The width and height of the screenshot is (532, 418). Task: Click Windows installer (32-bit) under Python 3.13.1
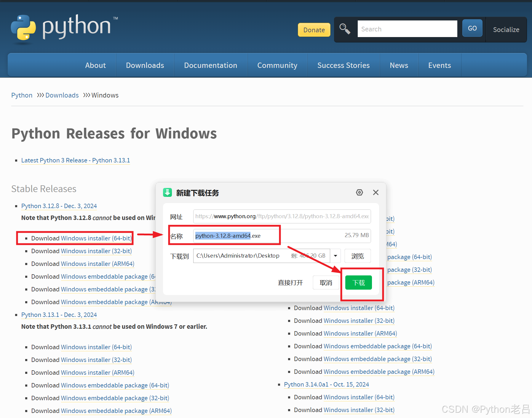pos(96,360)
